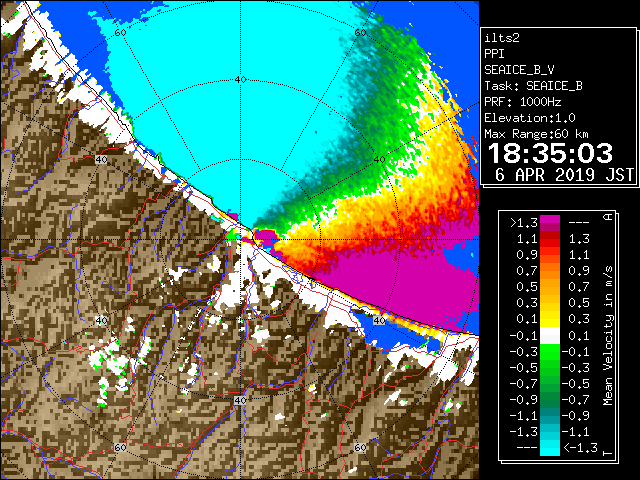This screenshot has width=640, height=480.
Task: Click the "40" range label due south of the radar
Action: tap(240, 400)
